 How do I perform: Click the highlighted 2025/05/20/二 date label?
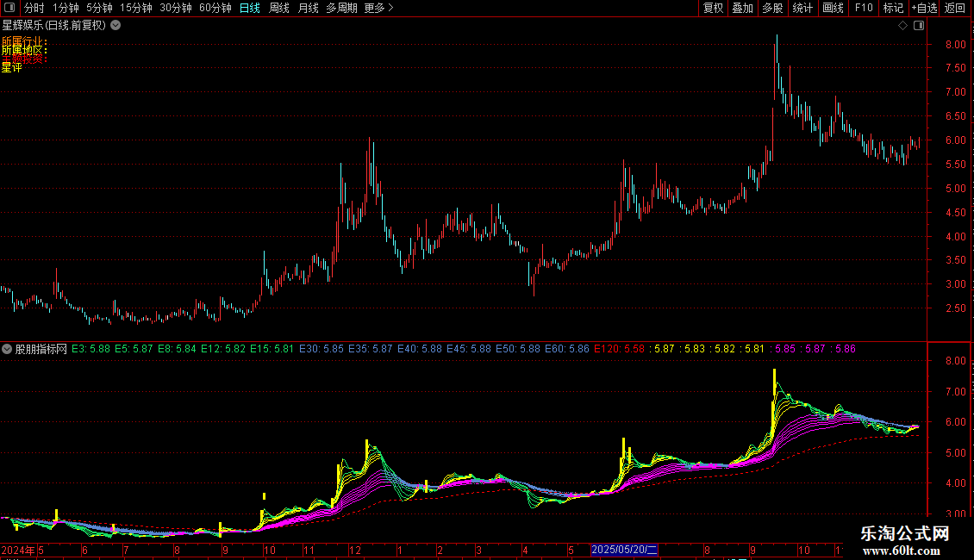(x=624, y=550)
